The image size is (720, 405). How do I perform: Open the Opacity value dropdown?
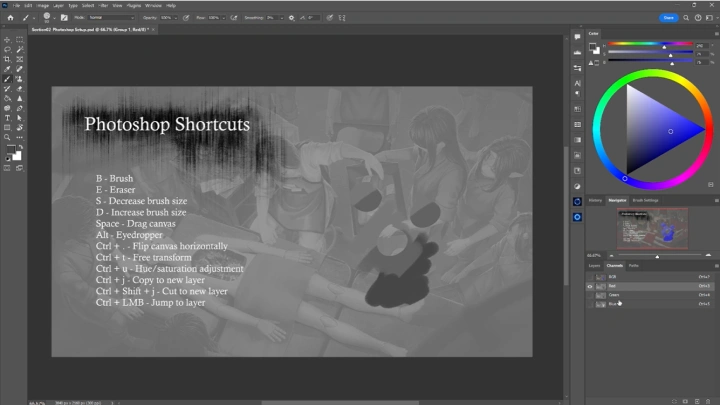(x=175, y=18)
